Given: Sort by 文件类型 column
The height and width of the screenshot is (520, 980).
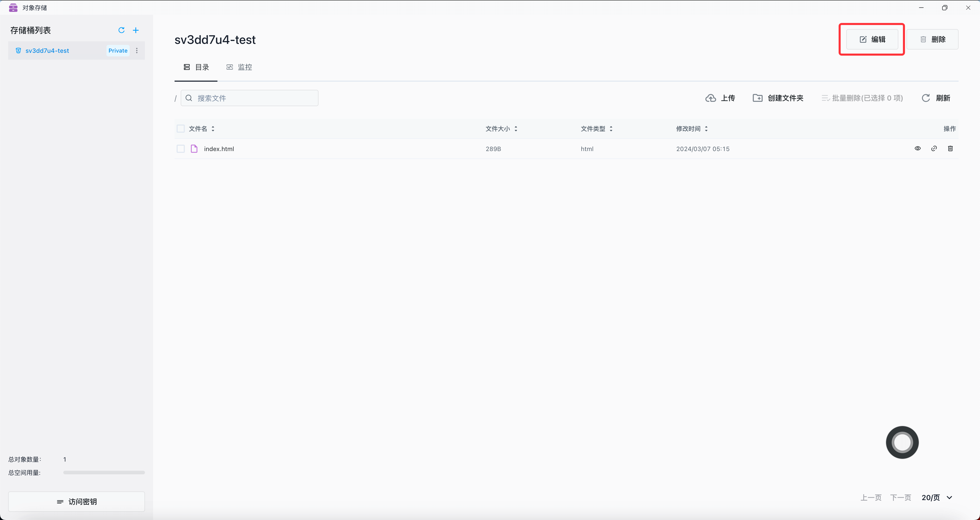Looking at the screenshot, I should coord(596,129).
